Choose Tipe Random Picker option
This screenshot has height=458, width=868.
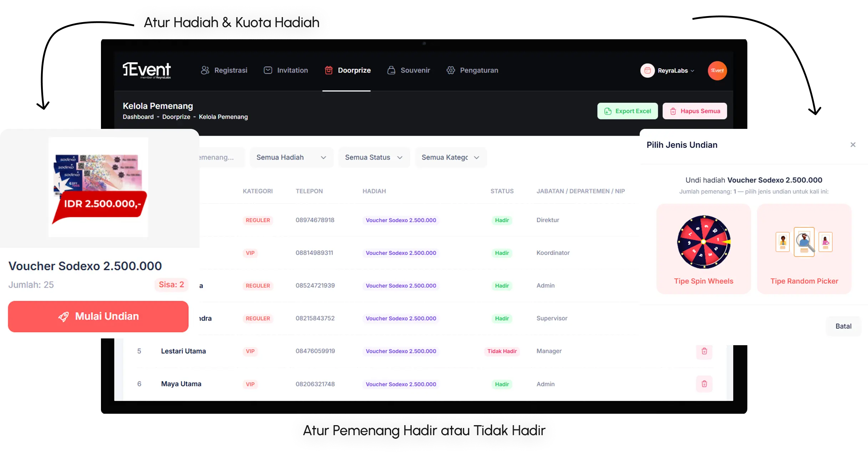click(804, 249)
